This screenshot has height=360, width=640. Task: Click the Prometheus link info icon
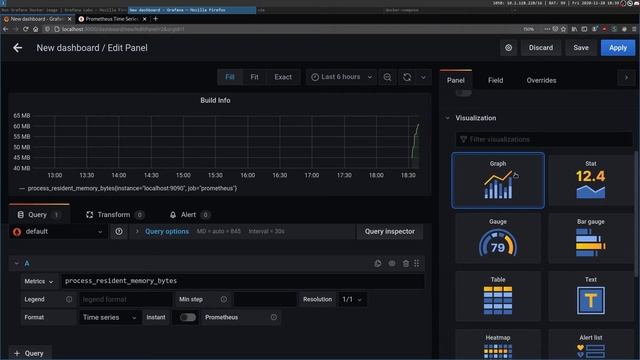(273, 317)
